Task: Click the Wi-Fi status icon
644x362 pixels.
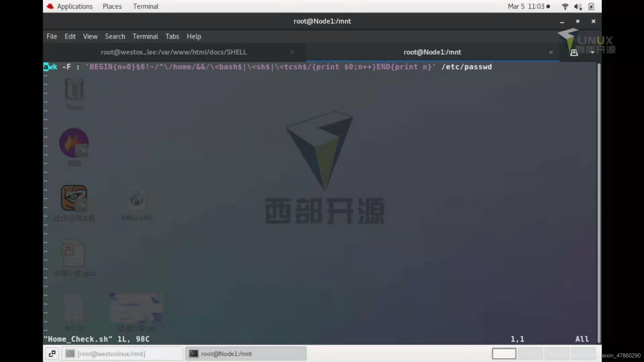Action: click(565, 7)
